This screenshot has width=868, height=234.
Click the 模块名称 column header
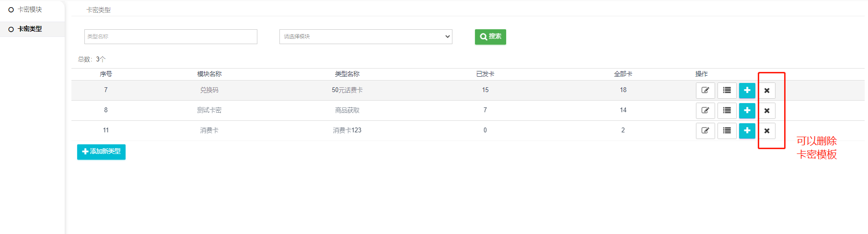click(209, 74)
